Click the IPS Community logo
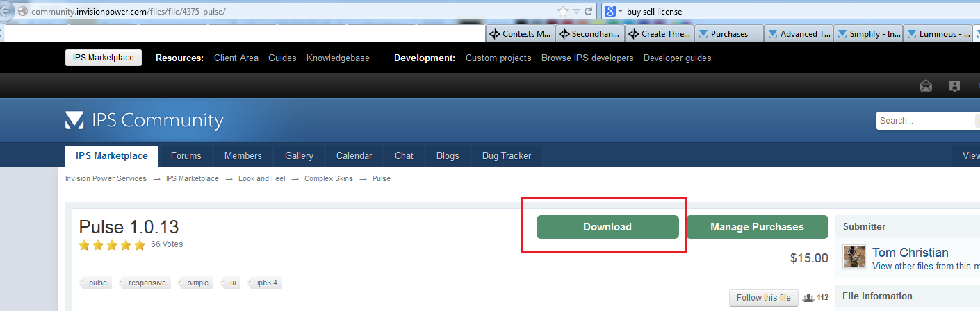Viewport: 980px width, 311px height. pos(145,121)
